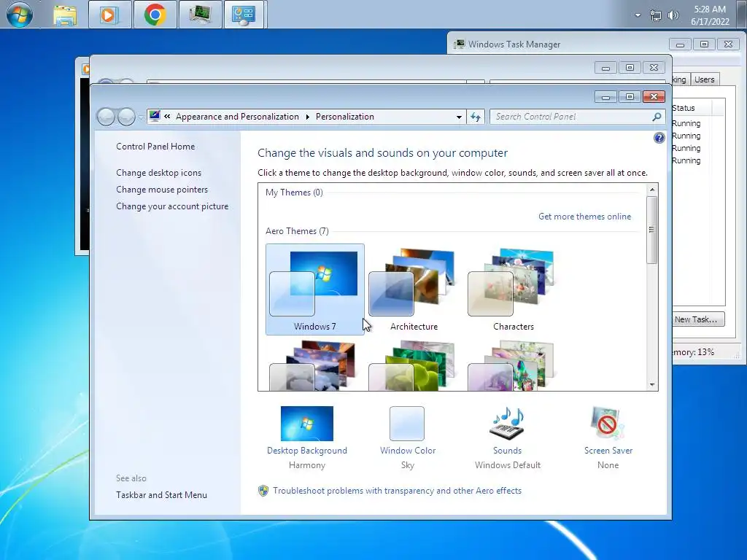Viewport: 747px width, 560px height.
Task: Open the recent pages dropdown arrow
Action: pos(141,117)
